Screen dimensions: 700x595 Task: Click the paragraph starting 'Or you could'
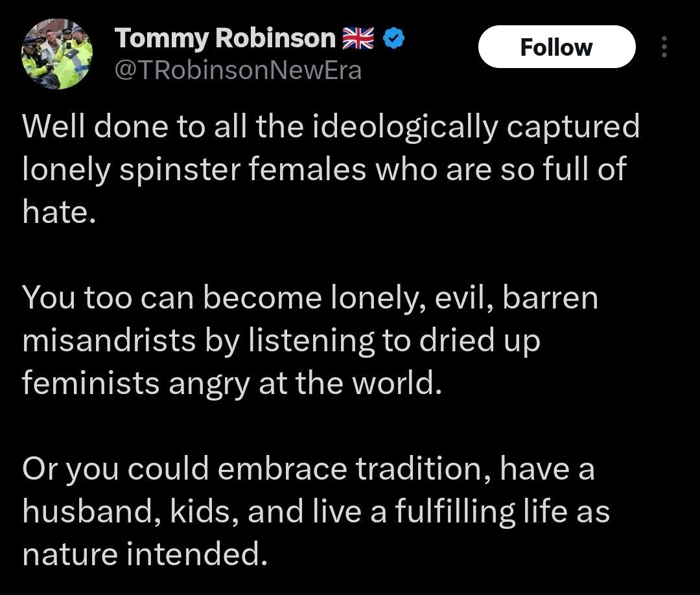tap(311, 513)
